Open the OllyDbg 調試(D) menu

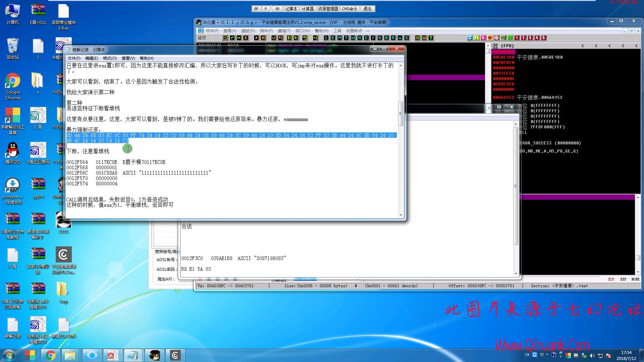(x=248, y=31)
